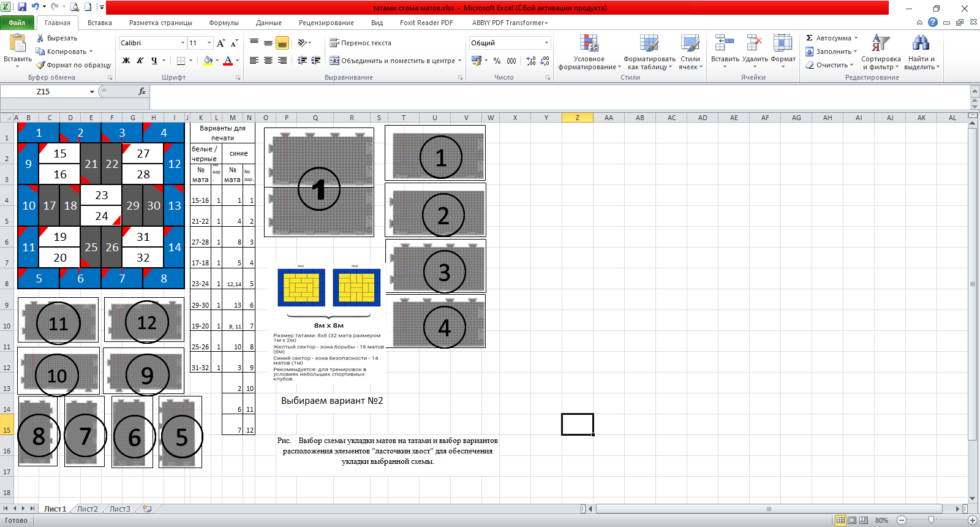Click the increase font size icon

[x=221, y=43]
